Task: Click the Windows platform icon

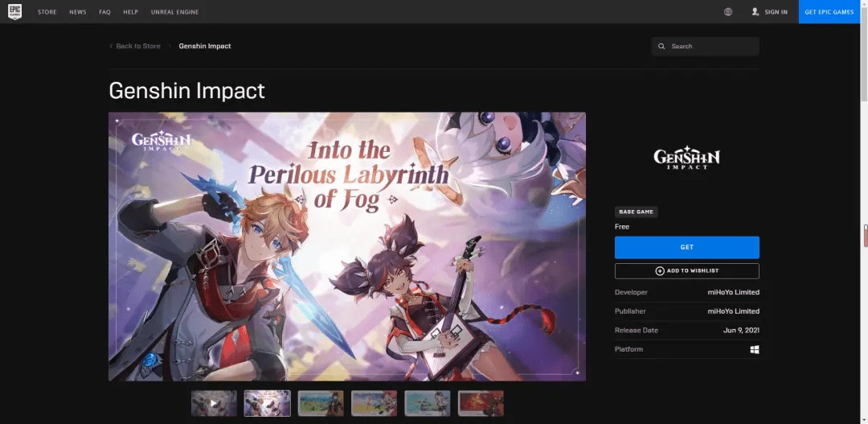Action: pyautogui.click(x=755, y=350)
